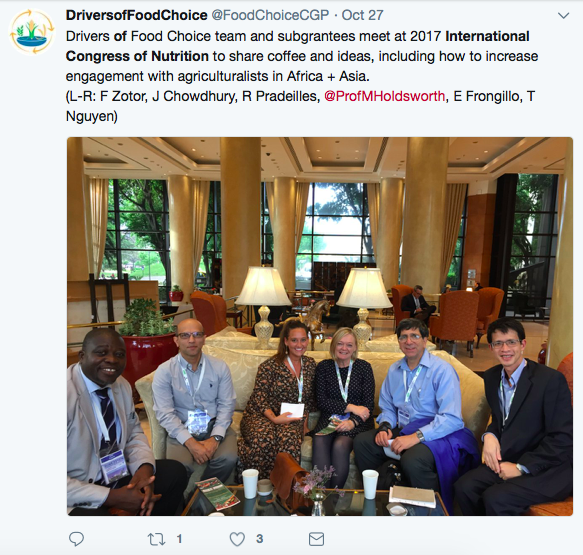The height and width of the screenshot is (555, 583).
Task: Expand the tweet options chevron menu
Action: pos(564,16)
